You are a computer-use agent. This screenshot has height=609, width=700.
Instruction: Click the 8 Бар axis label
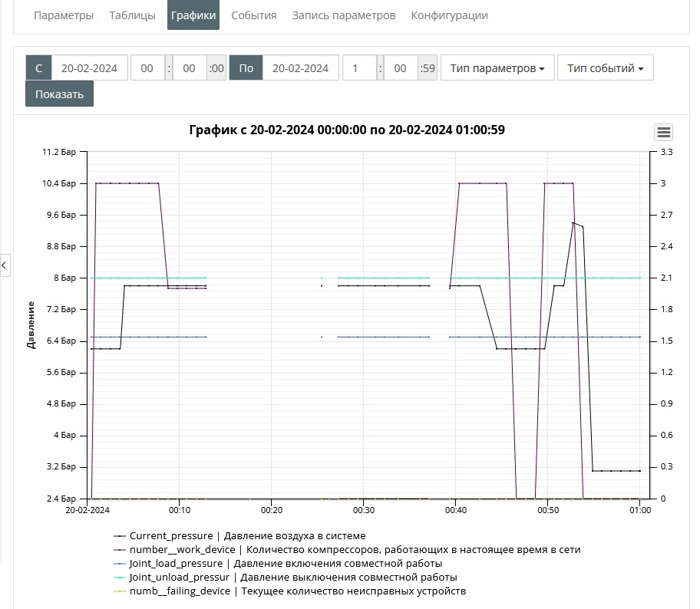click(x=64, y=278)
